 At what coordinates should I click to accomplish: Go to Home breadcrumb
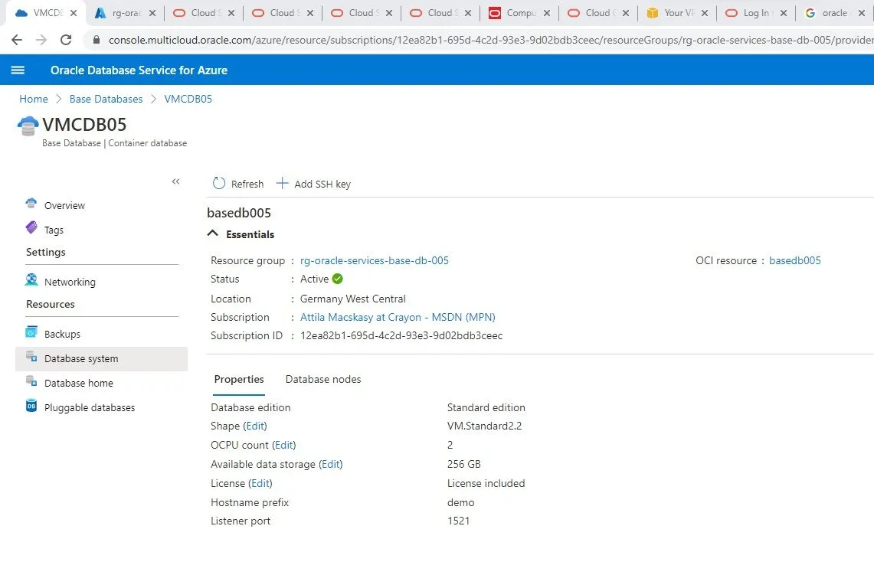[x=34, y=99]
